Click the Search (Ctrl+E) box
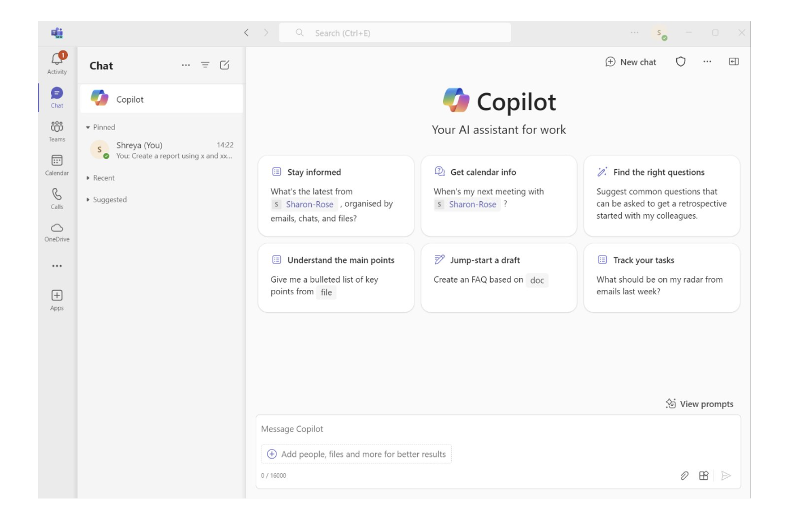 point(395,33)
